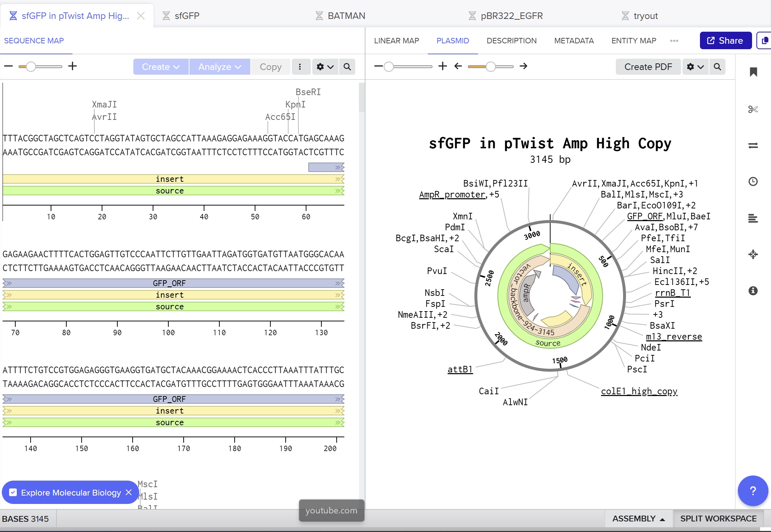Click the plasmid panel search magnifier icon
Image resolution: width=771 pixels, height=532 pixels.
717,67
